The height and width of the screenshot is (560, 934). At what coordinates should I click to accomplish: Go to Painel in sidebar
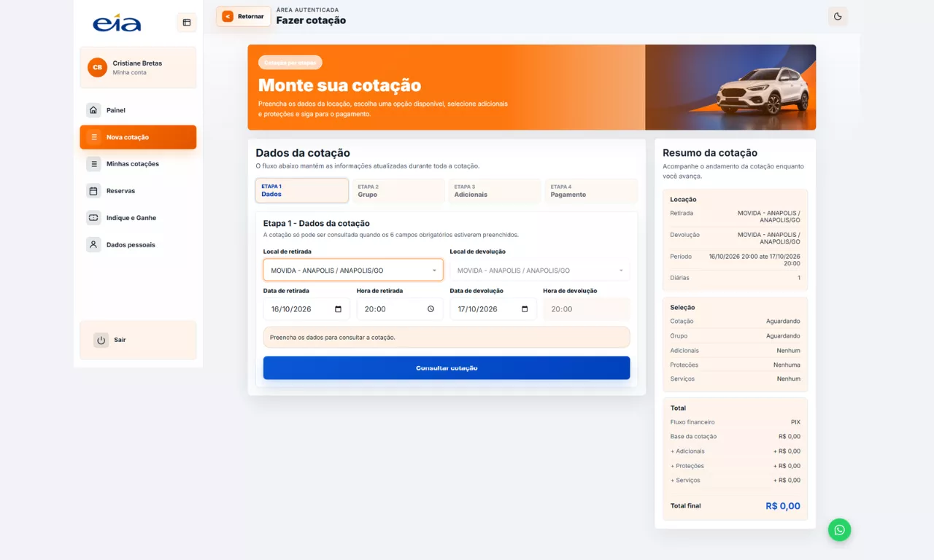138,110
